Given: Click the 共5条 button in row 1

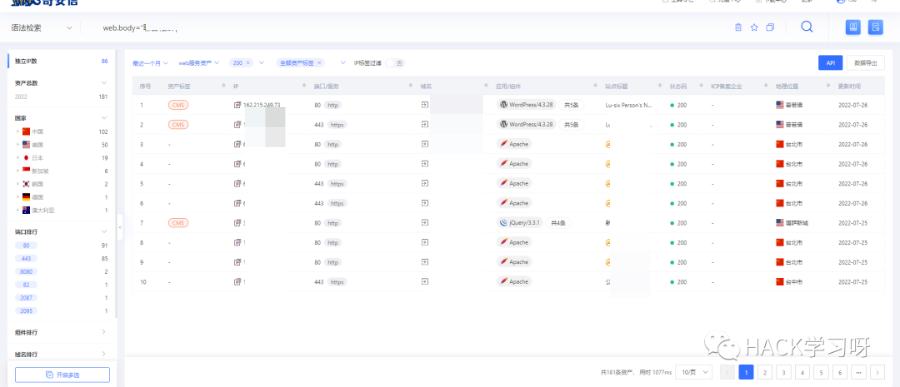Looking at the screenshot, I should point(571,105).
